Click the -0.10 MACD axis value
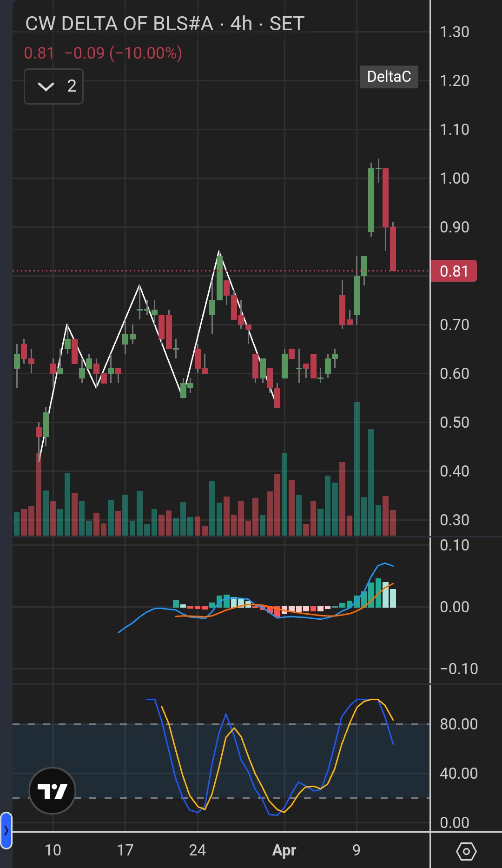This screenshot has width=502, height=868. pos(459,669)
